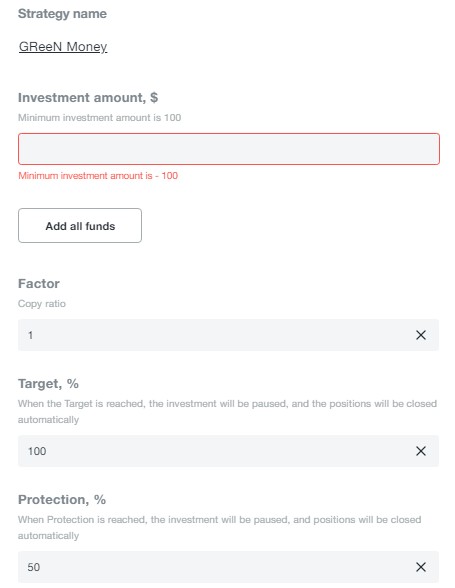Click the Target, % heading
This screenshot has height=588, width=455.
tap(48, 384)
